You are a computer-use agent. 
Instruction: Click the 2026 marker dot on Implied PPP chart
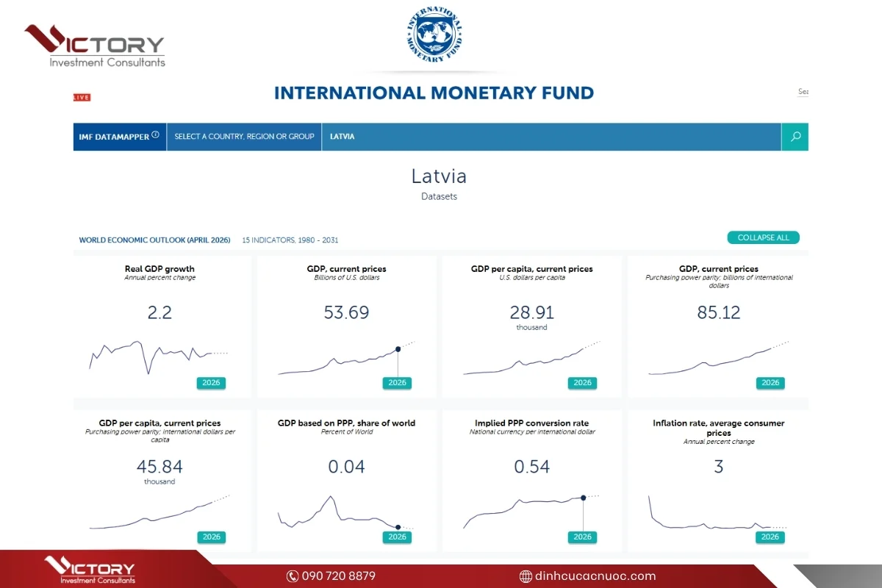[583, 498]
